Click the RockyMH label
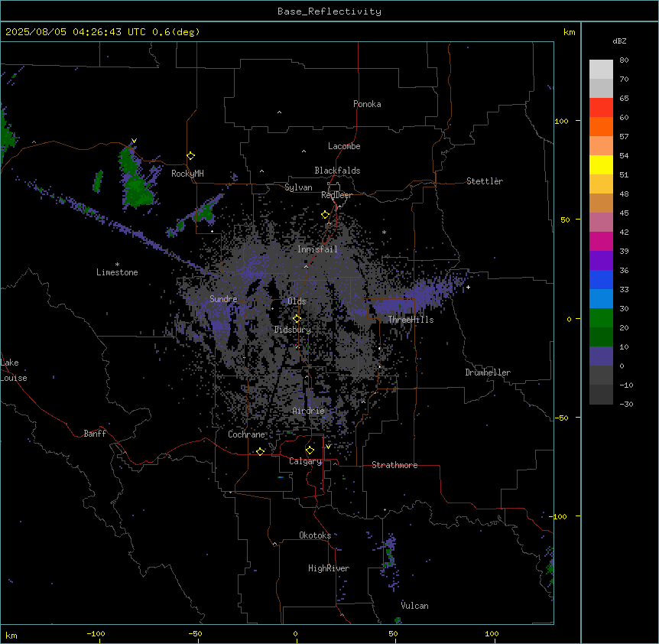 point(187,174)
